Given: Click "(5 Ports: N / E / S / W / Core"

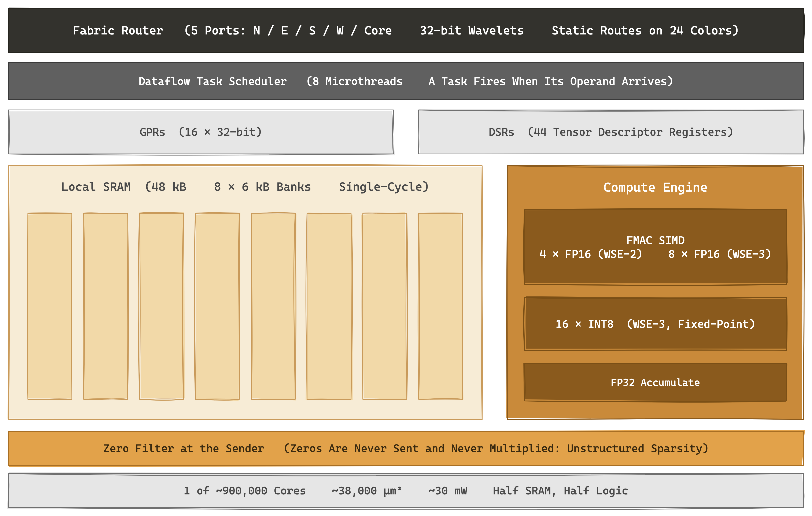Looking at the screenshot, I should click(x=288, y=31).
